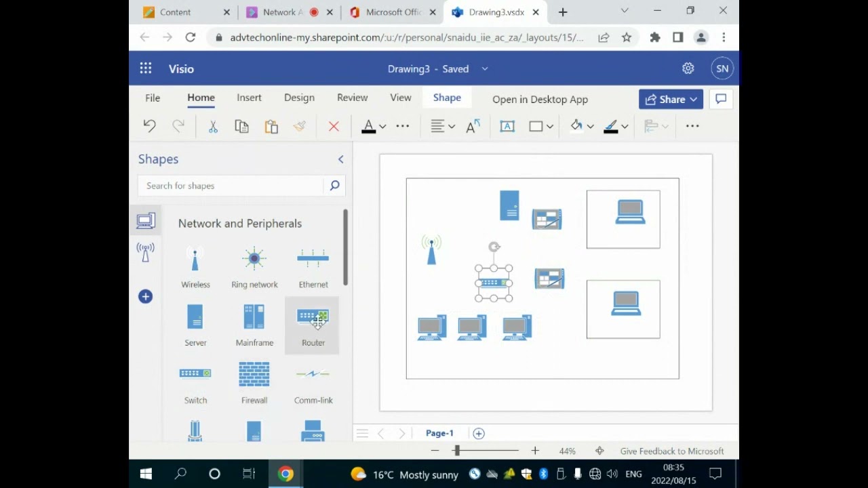868x488 pixels.
Task: Click the Undo icon in the ribbon
Action: click(x=149, y=126)
